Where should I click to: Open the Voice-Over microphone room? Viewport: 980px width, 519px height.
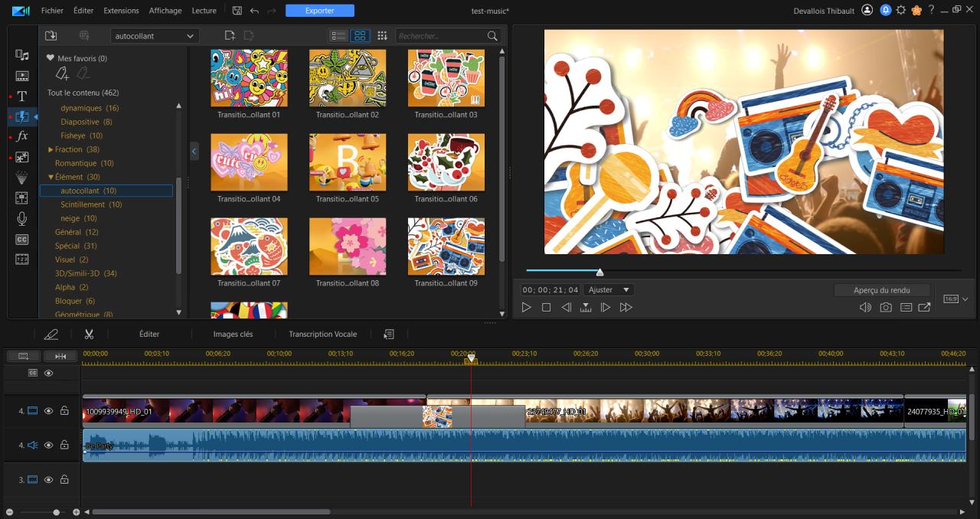pos(22,219)
